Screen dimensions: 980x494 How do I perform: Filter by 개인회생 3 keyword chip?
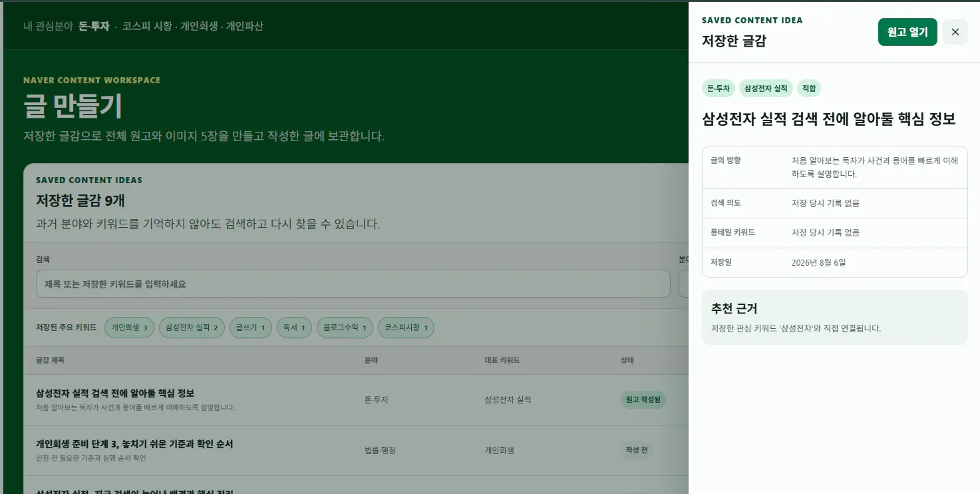point(130,328)
